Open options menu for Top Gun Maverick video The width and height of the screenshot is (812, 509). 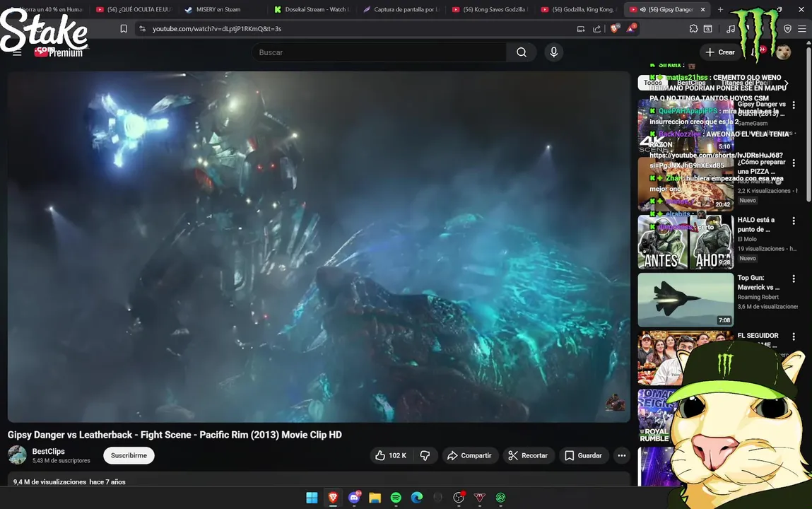(794, 279)
